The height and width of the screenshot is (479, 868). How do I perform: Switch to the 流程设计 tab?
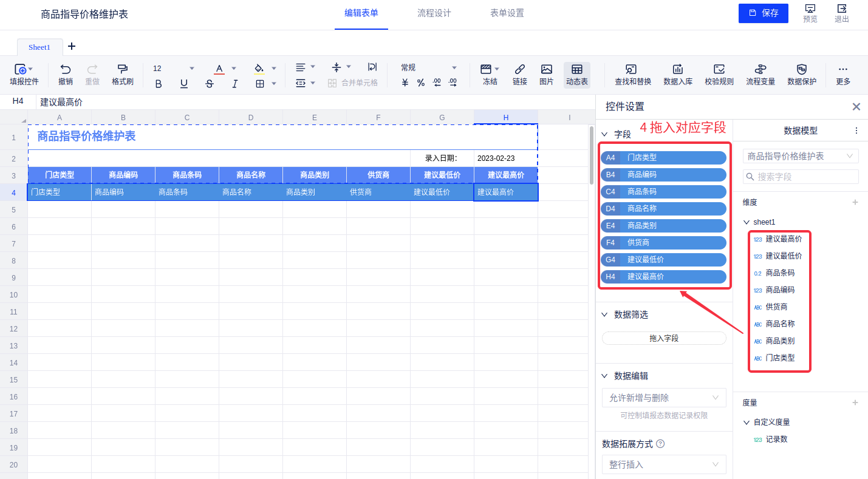coord(434,13)
